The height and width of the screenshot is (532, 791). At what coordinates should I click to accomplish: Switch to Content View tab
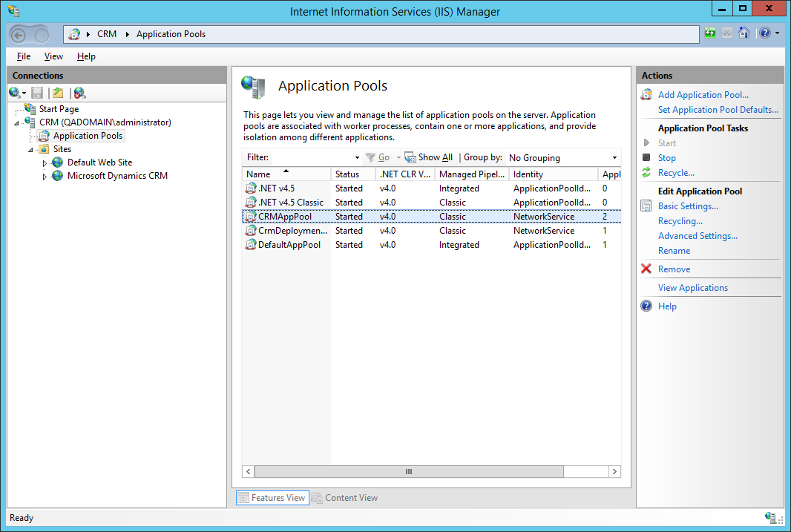(345, 498)
